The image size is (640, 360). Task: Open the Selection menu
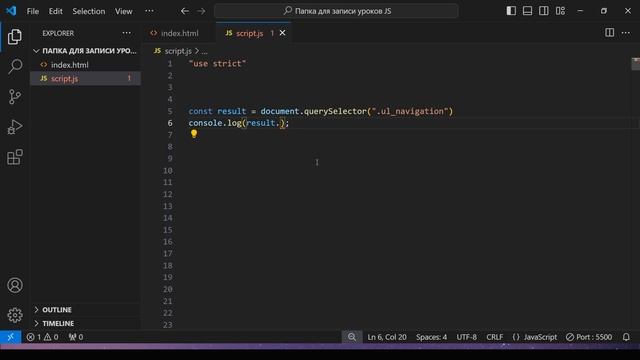[89, 11]
